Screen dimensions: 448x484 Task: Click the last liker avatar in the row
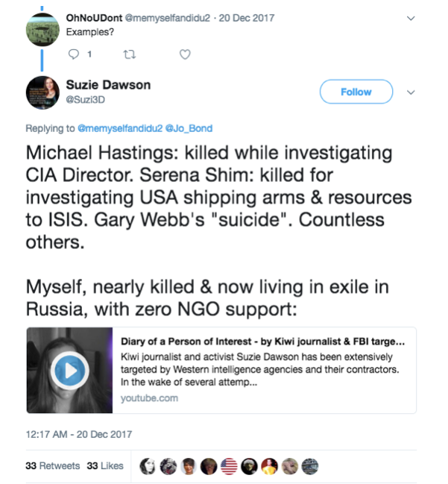309,466
